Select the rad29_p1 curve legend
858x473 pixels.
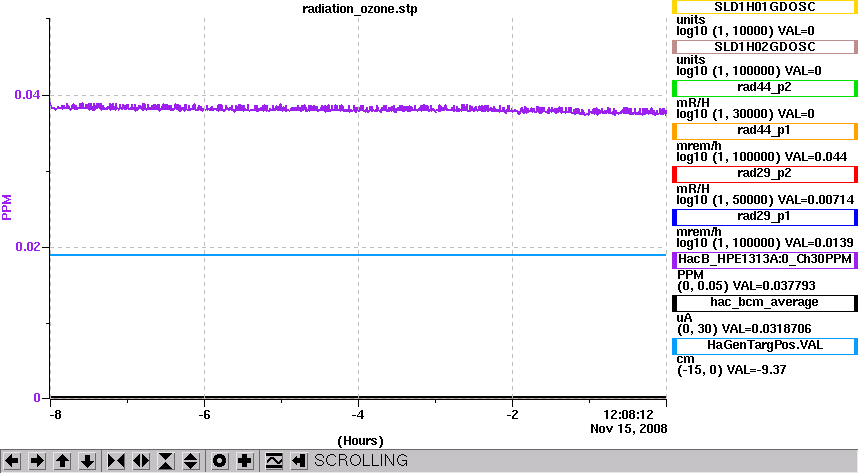[x=764, y=217]
